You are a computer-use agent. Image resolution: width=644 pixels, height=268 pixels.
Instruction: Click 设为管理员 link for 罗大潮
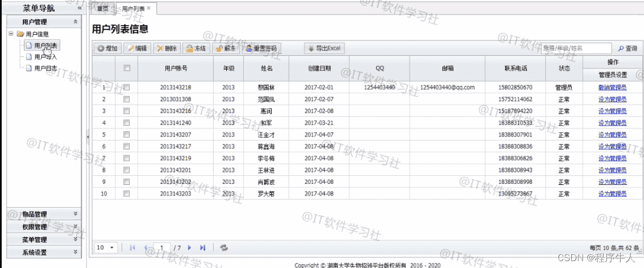612,193
